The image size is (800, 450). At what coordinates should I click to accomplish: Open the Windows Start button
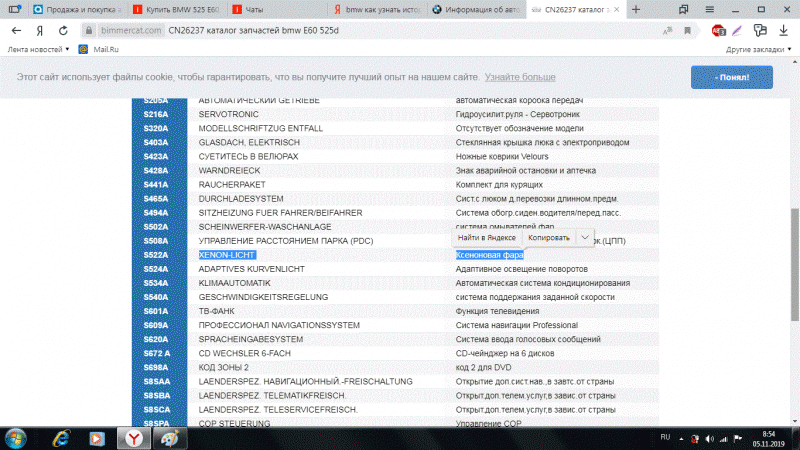(x=16, y=439)
